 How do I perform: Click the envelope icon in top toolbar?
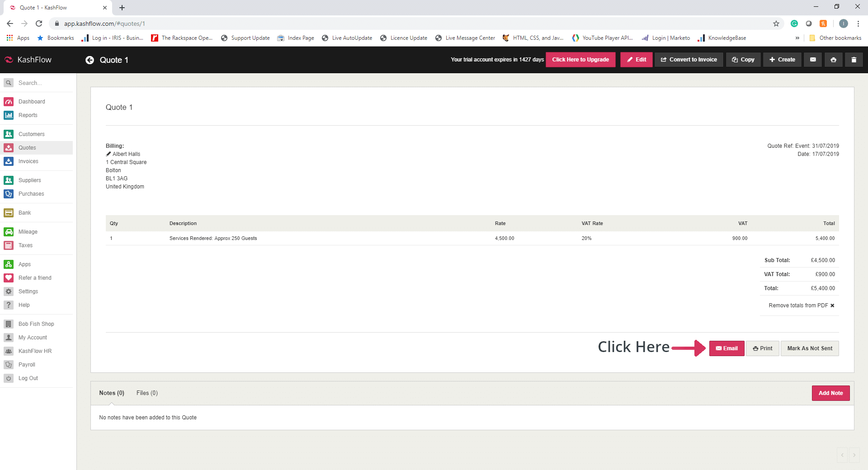click(x=813, y=60)
